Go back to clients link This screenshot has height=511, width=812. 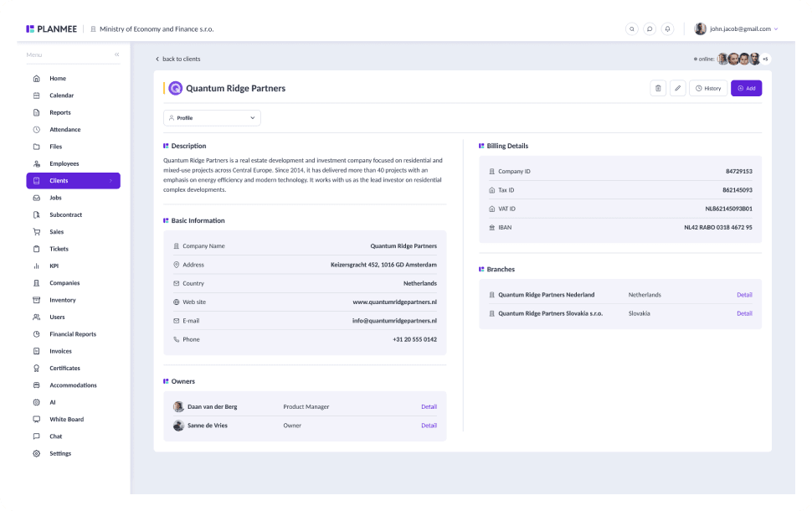(177, 59)
